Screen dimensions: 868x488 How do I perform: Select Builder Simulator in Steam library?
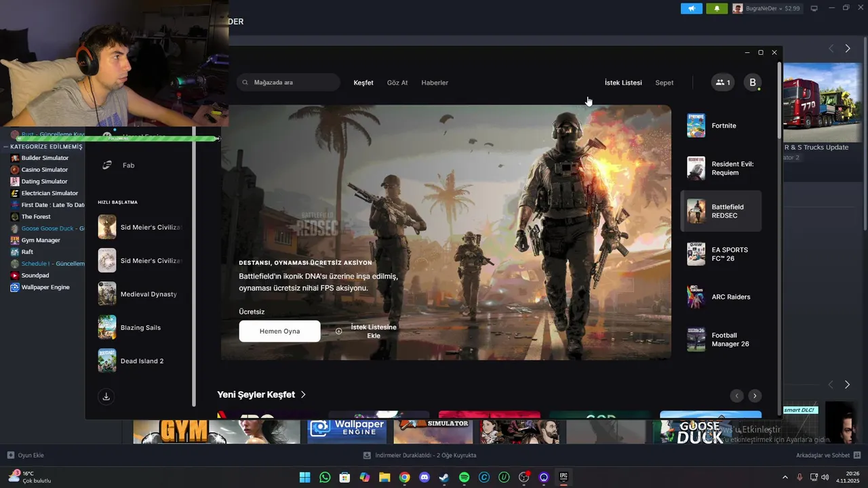tap(45, 158)
